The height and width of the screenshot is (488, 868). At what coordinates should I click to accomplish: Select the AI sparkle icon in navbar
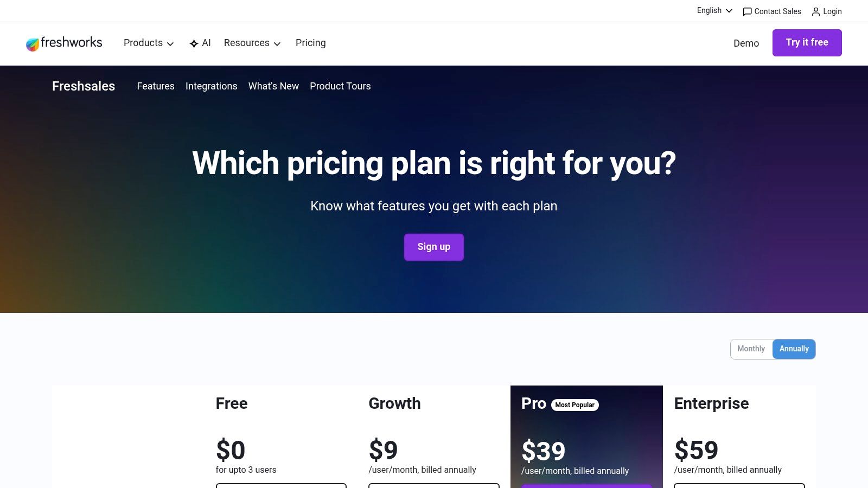click(x=193, y=43)
